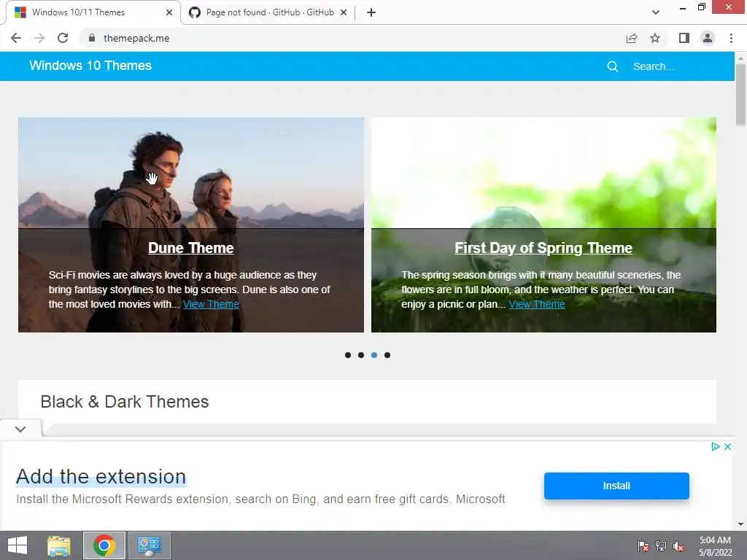Open the Chrome three-dot menu

731,38
